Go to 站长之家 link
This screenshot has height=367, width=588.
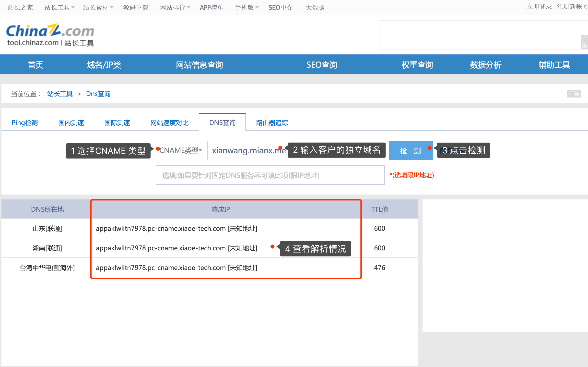(20, 8)
